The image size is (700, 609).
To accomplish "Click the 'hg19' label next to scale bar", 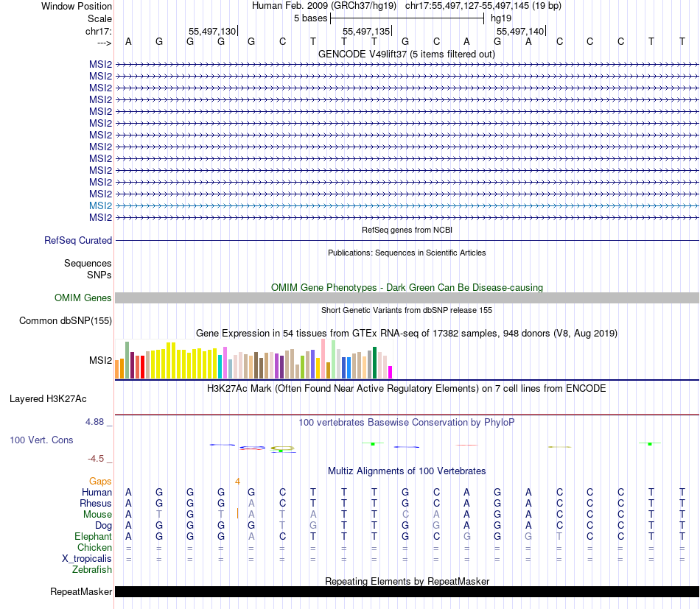I will point(501,18).
